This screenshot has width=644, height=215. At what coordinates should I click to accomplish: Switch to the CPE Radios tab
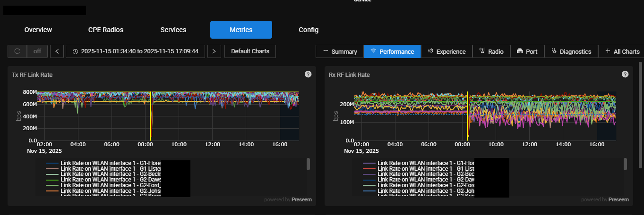click(x=106, y=30)
